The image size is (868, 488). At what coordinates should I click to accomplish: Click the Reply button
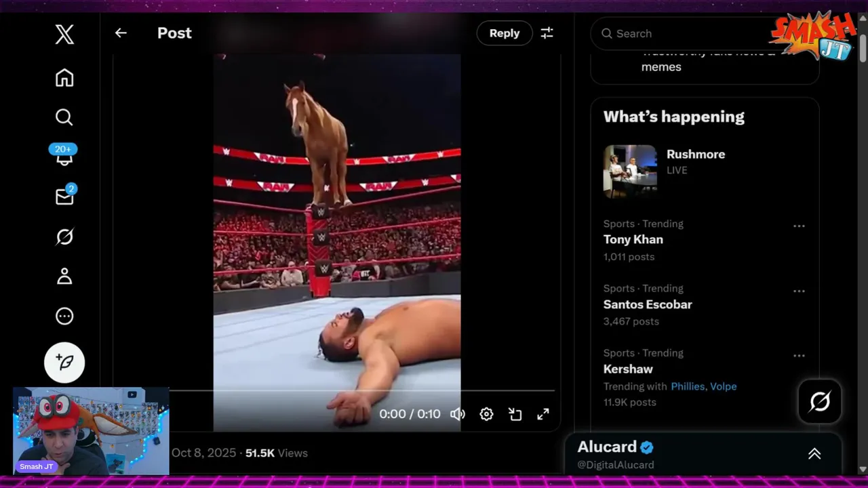(x=505, y=33)
